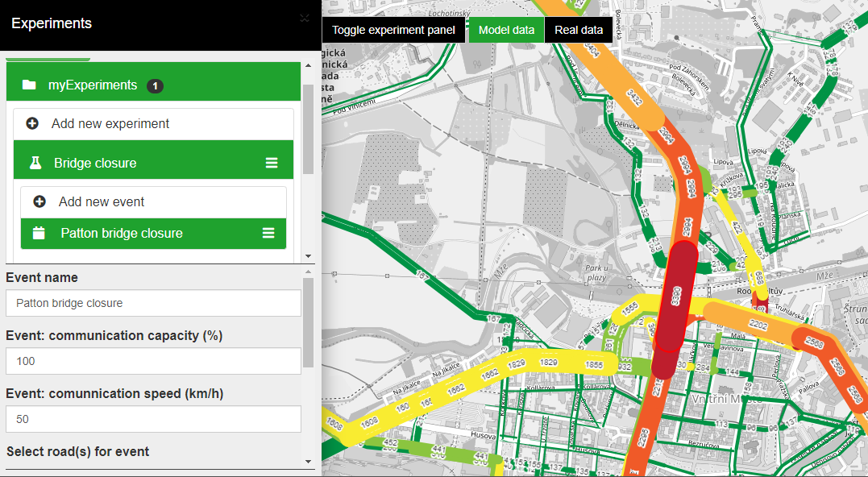Click the communication capacity percentage field

click(153, 361)
